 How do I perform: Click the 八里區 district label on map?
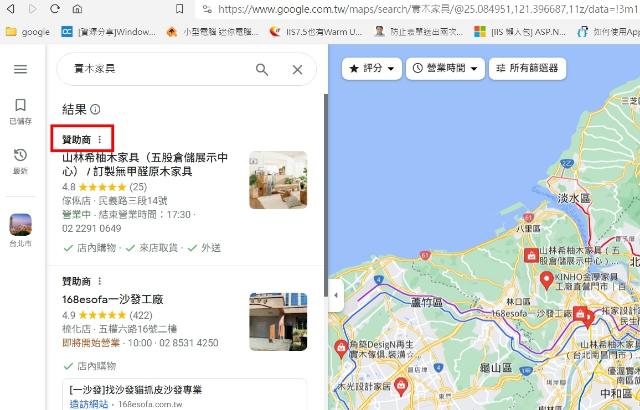click(x=528, y=229)
